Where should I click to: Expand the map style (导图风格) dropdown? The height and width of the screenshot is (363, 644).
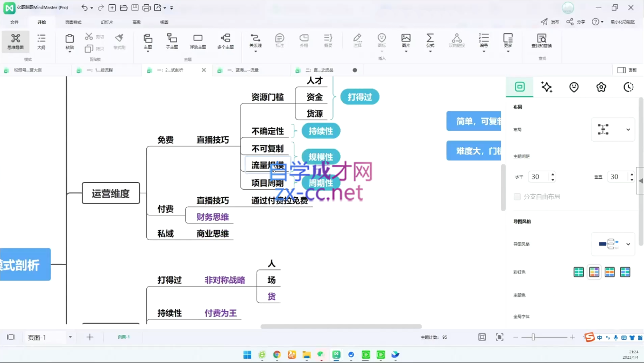pyautogui.click(x=613, y=244)
